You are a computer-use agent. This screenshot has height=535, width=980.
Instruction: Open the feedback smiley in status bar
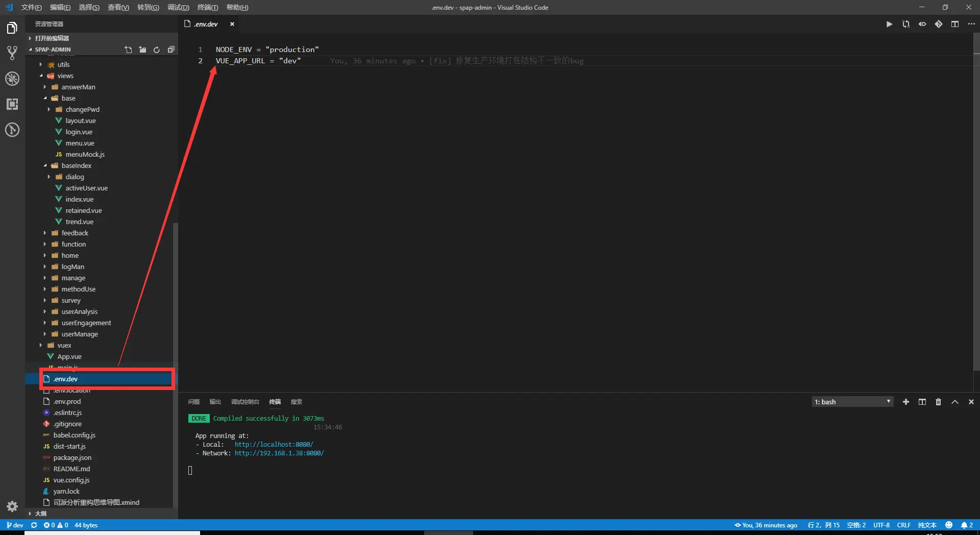[x=949, y=525]
